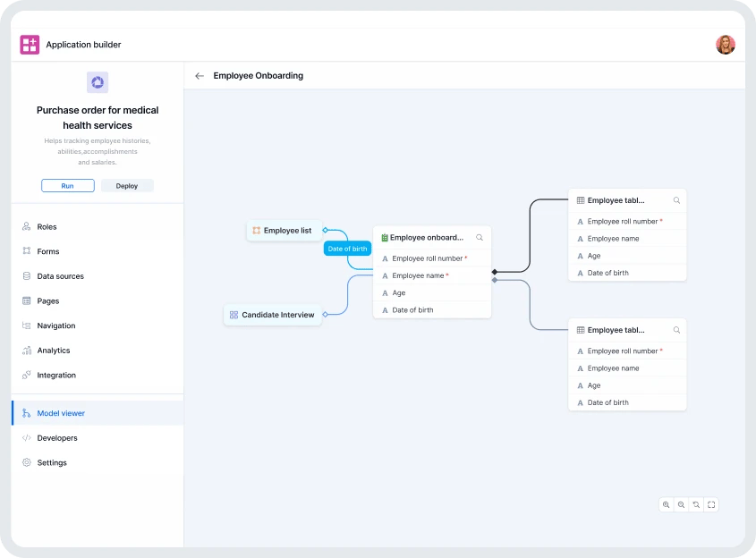This screenshot has width=756, height=558.
Task: Select Employee name in onboarding card
Action: pos(432,275)
